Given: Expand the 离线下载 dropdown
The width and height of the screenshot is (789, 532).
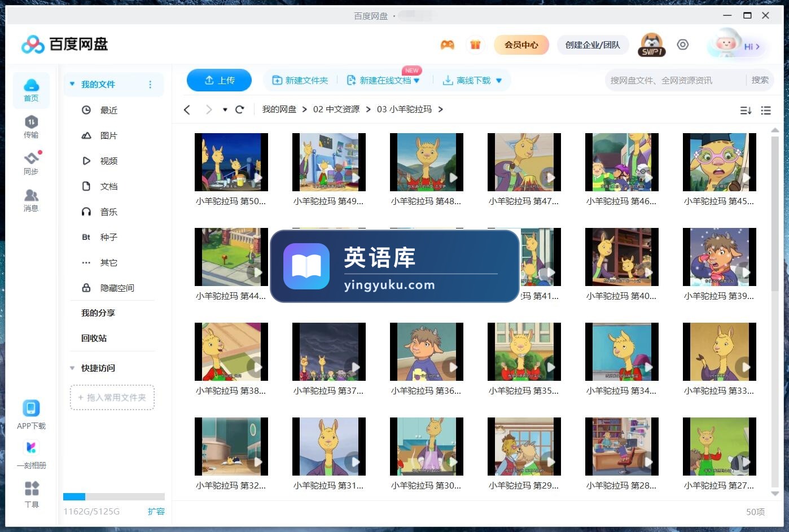Looking at the screenshot, I should [x=499, y=81].
